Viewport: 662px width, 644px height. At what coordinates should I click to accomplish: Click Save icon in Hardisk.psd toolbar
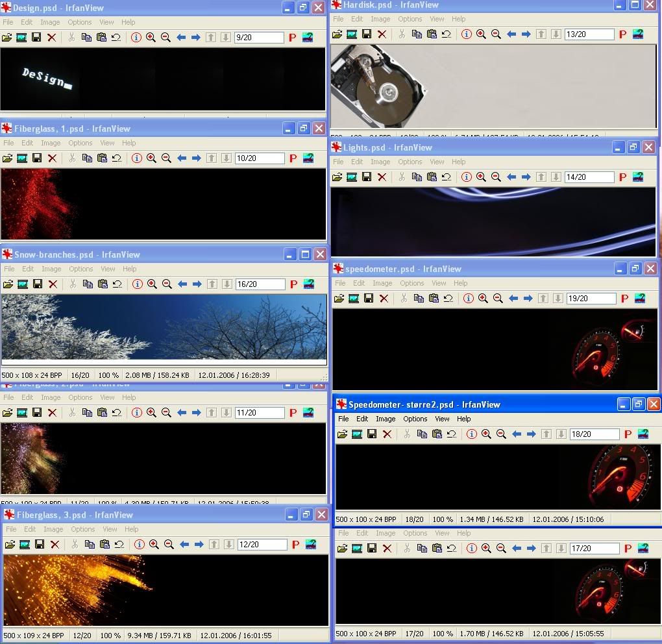pyautogui.click(x=367, y=34)
